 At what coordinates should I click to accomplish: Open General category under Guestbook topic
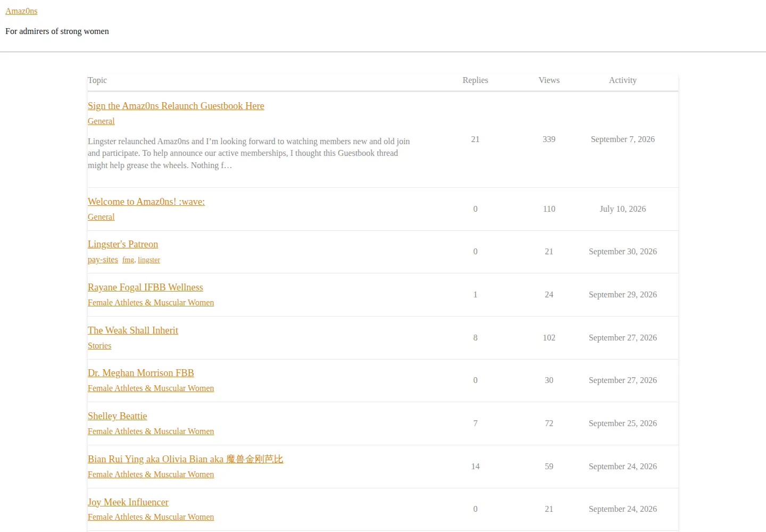(x=101, y=121)
